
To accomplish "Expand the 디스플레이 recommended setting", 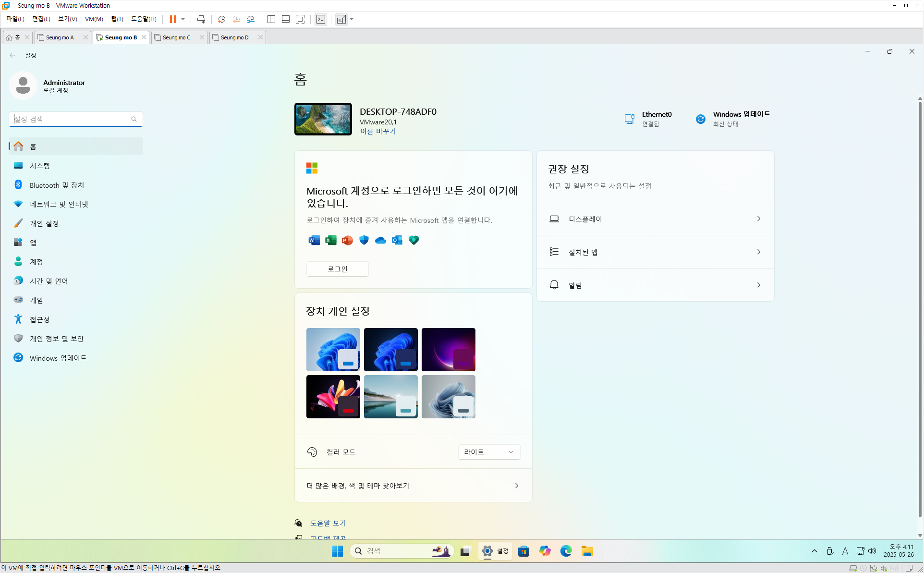I will [655, 219].
